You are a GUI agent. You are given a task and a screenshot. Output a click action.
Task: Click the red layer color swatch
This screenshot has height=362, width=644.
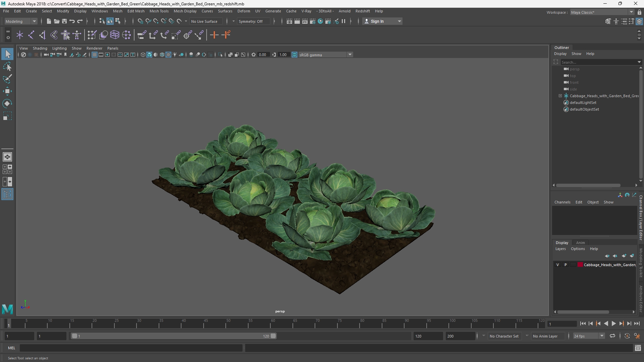(x=580, y=265)
